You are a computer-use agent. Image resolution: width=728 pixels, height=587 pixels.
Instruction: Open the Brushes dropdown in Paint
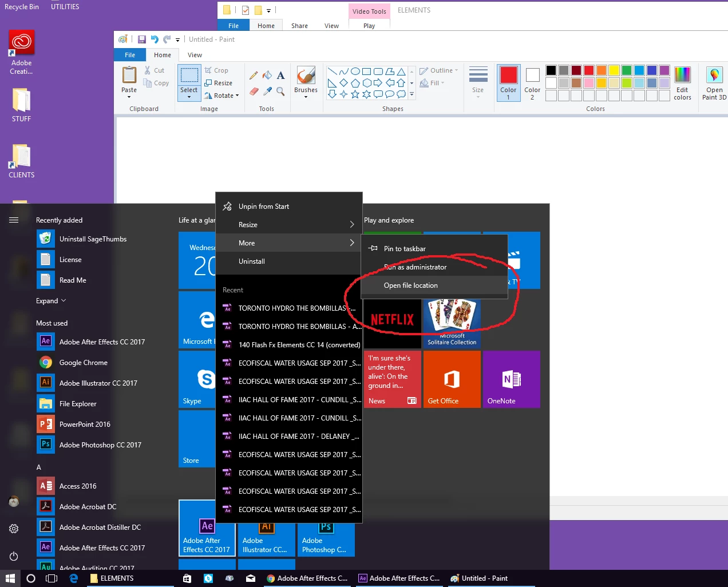tap(306, 97)
